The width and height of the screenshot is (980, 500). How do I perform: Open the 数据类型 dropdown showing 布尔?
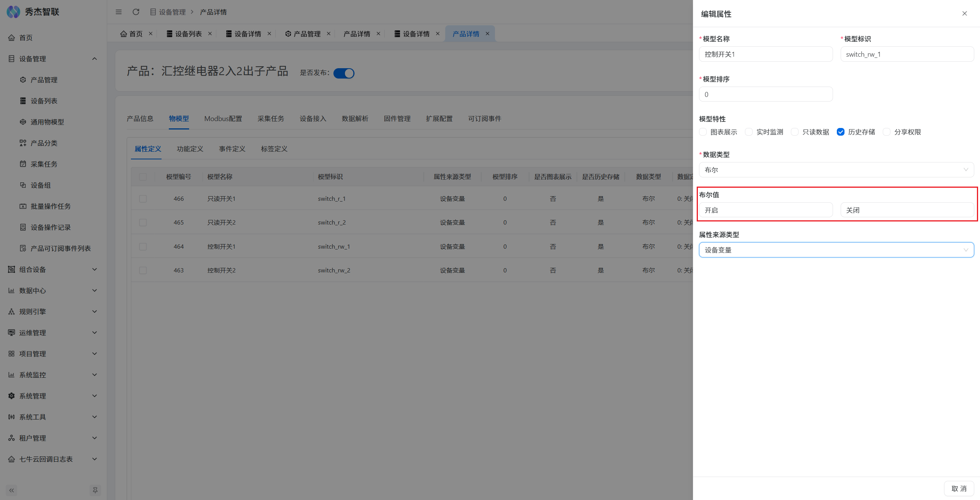click(836, 170)
